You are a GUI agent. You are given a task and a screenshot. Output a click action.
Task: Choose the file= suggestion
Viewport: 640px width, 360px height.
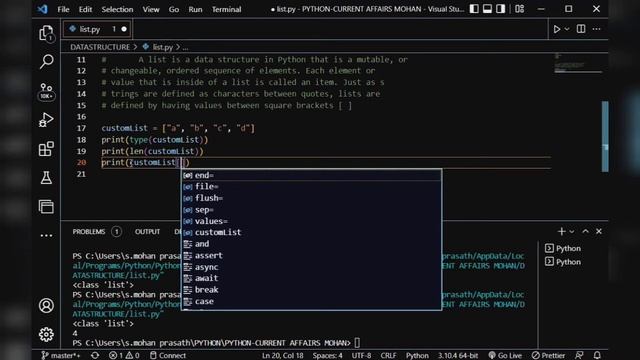pos(311,187)
